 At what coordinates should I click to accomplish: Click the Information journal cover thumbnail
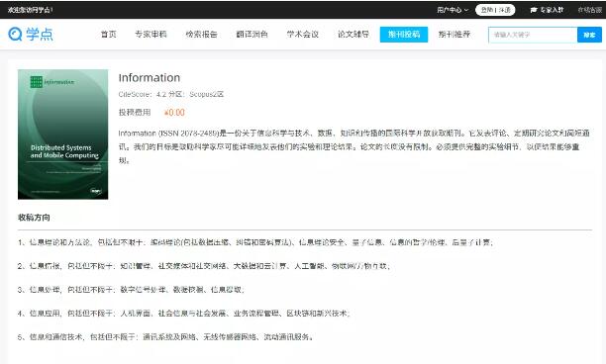pyautogui.click(x=63, y=135)
